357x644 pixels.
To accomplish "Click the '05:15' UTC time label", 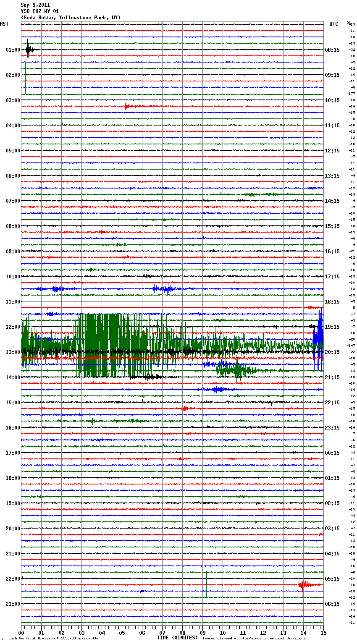I will (x=332, y=579).
